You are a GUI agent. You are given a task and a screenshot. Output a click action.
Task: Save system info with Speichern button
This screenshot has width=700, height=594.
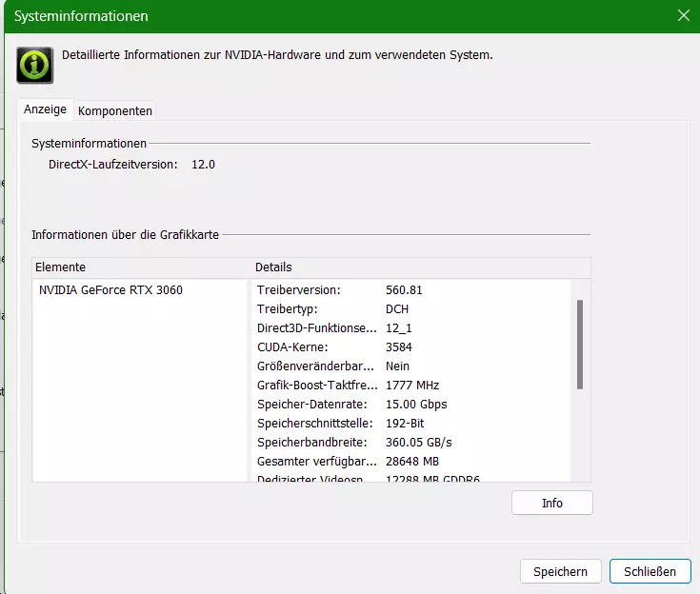click(x=560, y=571)
